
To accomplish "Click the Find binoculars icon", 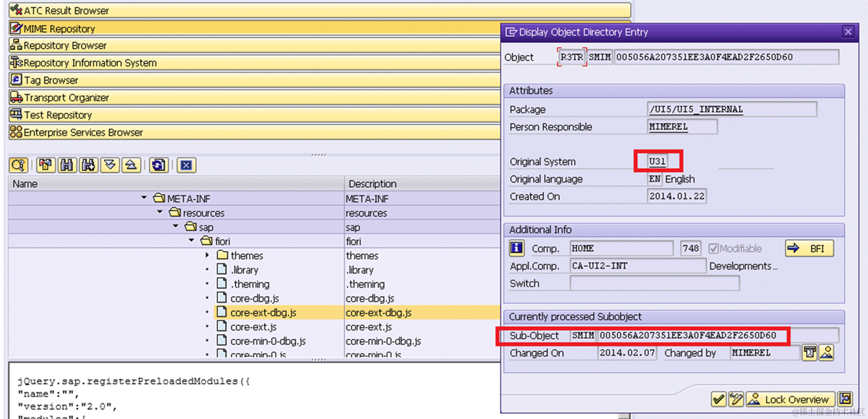I will [x=67, y=165].
